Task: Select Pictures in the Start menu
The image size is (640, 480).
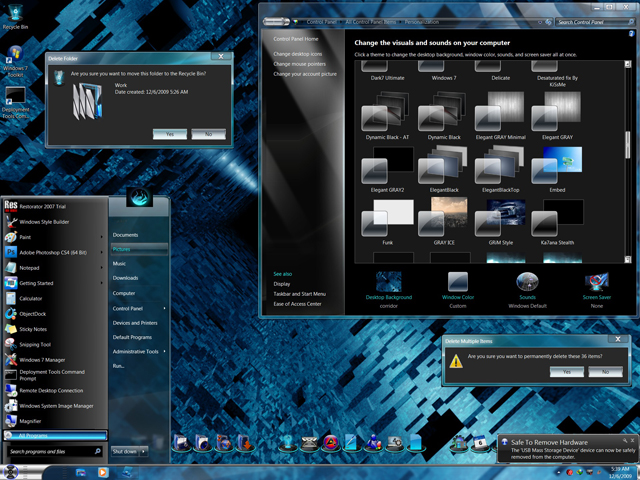Action: (x=139, y=249)
